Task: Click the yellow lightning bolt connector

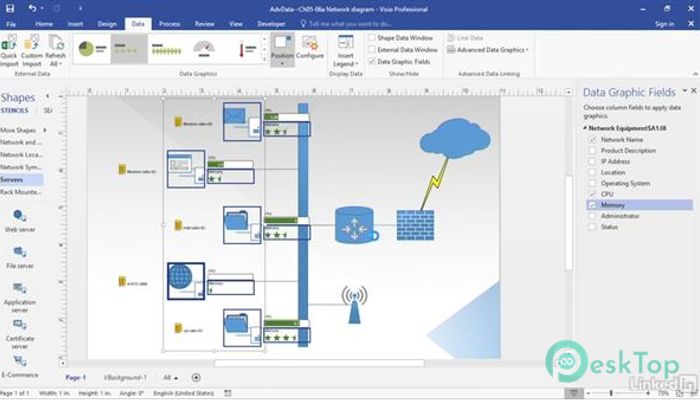Action: 436,184
